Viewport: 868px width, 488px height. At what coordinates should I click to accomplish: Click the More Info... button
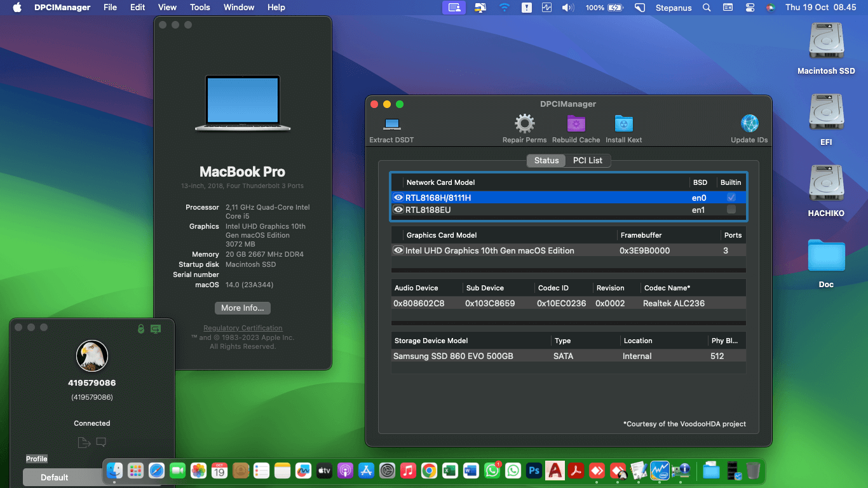coord(243,308)
